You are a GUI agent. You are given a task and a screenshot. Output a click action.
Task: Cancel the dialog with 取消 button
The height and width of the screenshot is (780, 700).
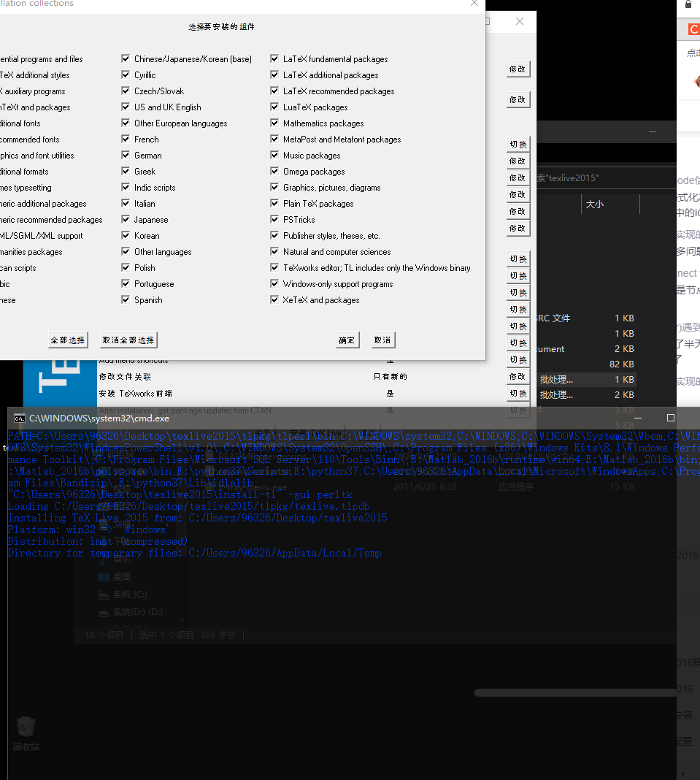point(382,340)
